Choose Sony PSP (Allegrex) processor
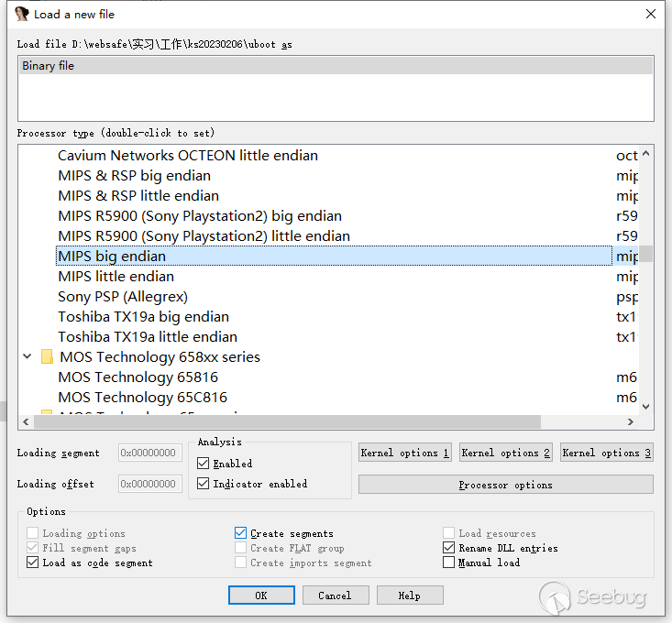672x623 pixels. (123, 296)
